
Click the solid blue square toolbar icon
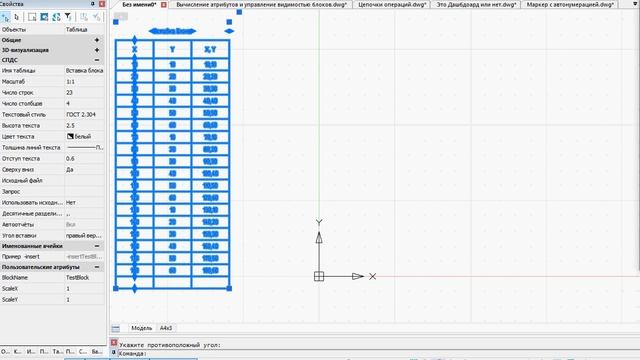coord(44,17)
